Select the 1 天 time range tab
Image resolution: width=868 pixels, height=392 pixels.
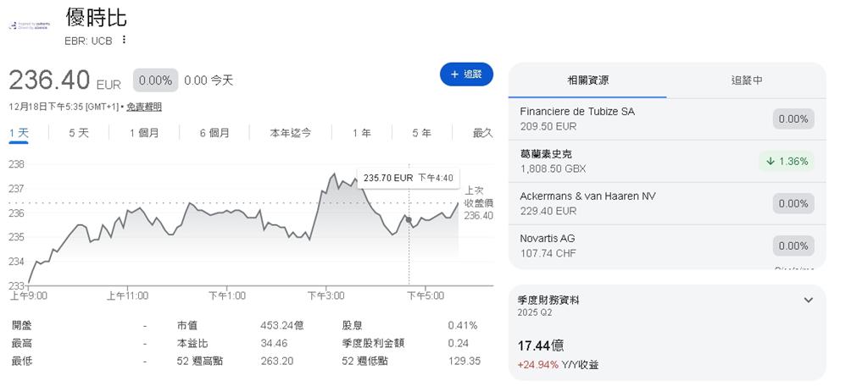click(19, 133)
